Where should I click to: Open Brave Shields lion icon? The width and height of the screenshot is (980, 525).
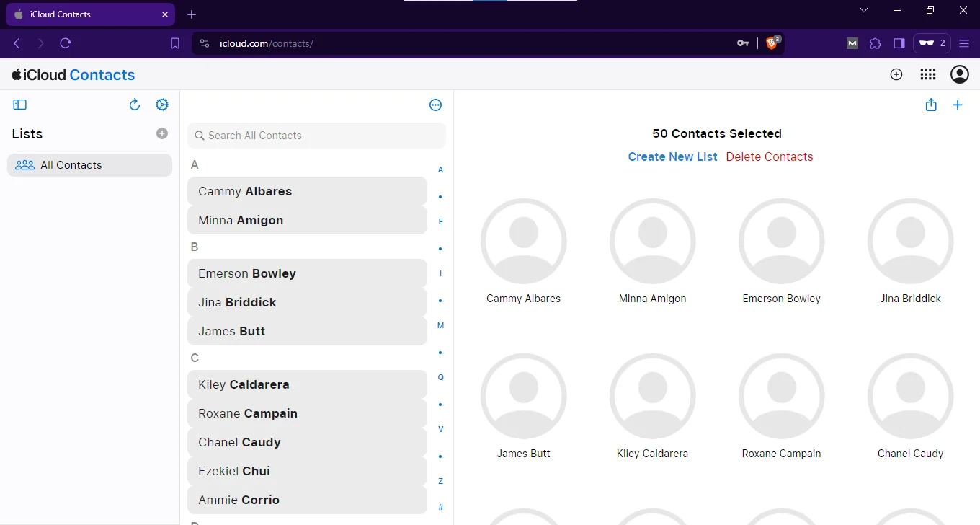[772, 43]
